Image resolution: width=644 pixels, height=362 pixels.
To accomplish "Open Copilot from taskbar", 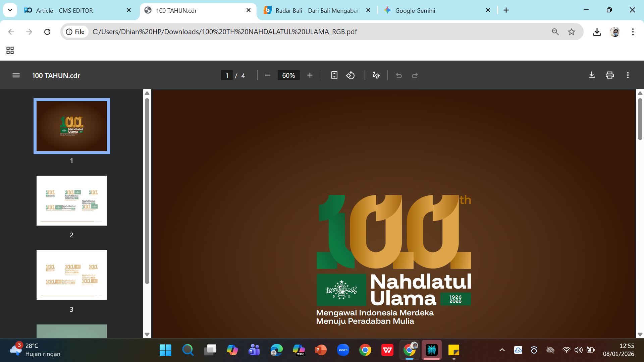I will (x=232, y=350).
